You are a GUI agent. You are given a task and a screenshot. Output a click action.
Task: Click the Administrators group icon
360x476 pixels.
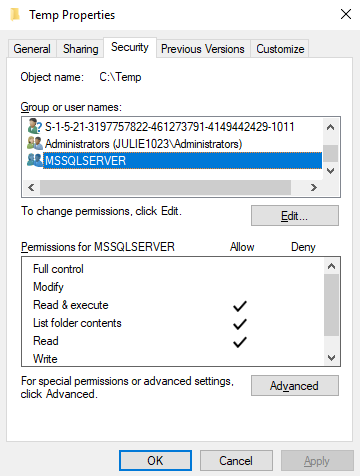35,143
